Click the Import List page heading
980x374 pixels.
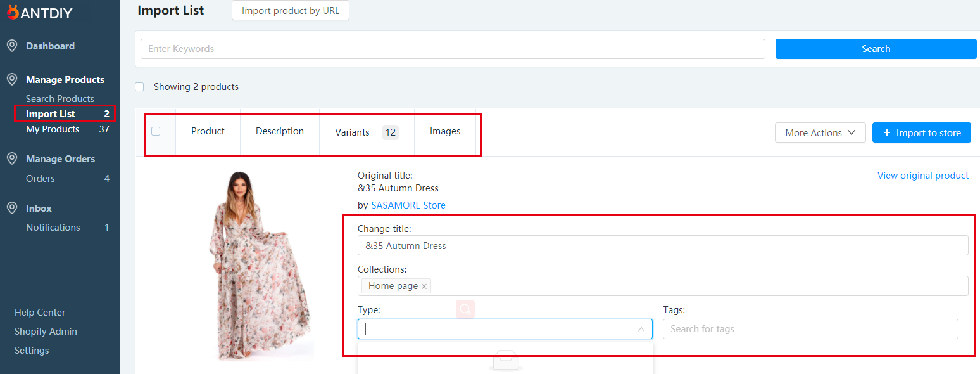[171, 10]
